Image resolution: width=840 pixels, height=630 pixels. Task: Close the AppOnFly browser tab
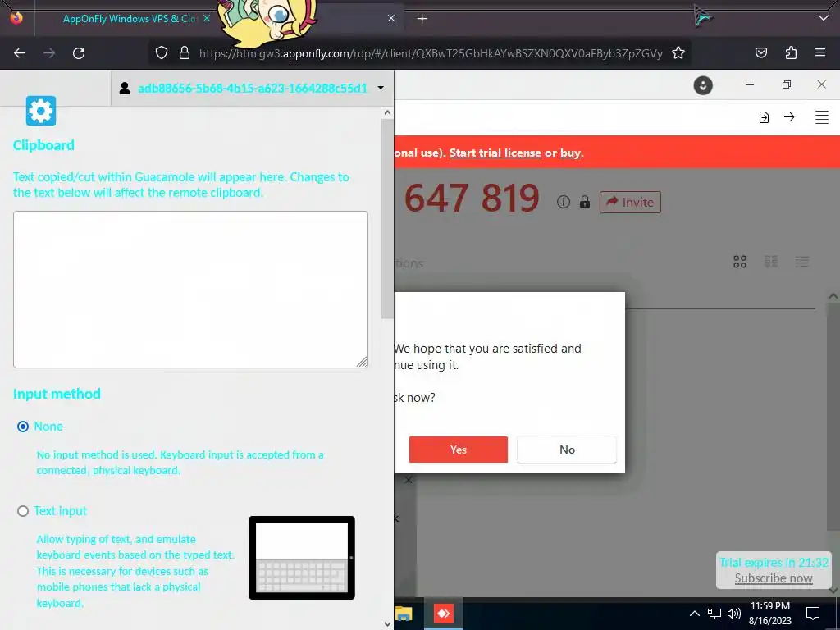(206, 18)
